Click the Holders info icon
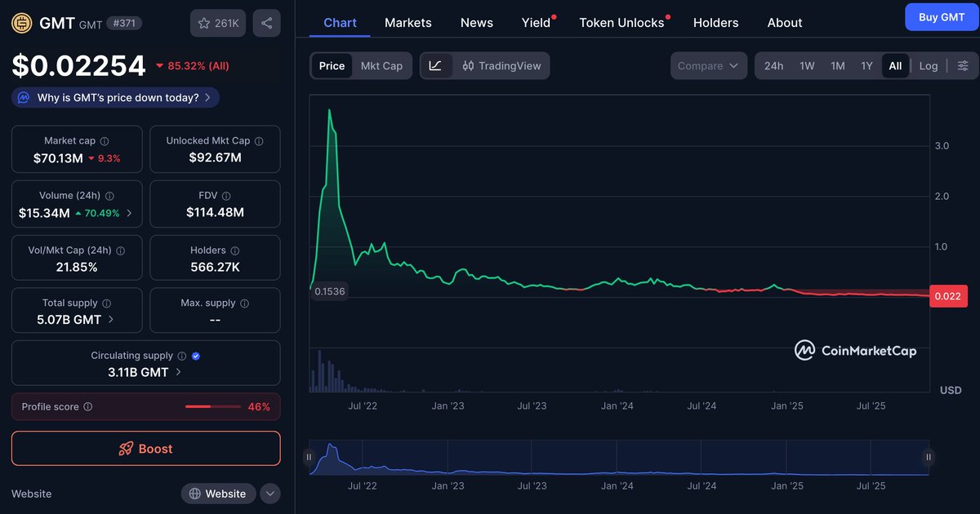 click(234, 251)
